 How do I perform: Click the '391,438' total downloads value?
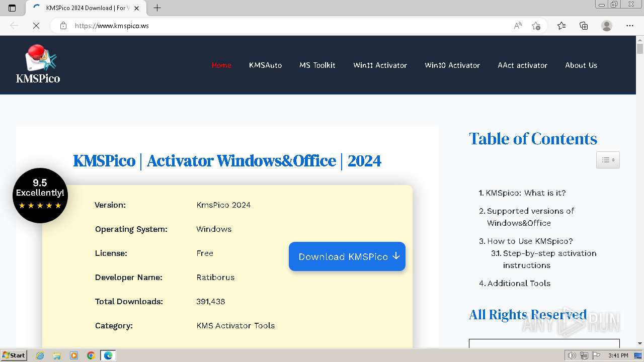coord(211,302)
